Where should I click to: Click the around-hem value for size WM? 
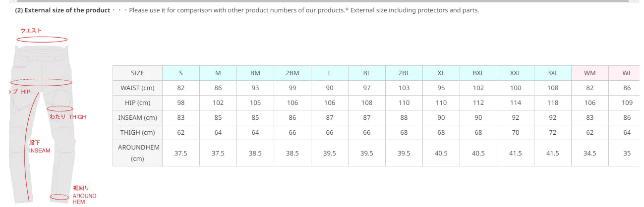[x=589, y=153]
